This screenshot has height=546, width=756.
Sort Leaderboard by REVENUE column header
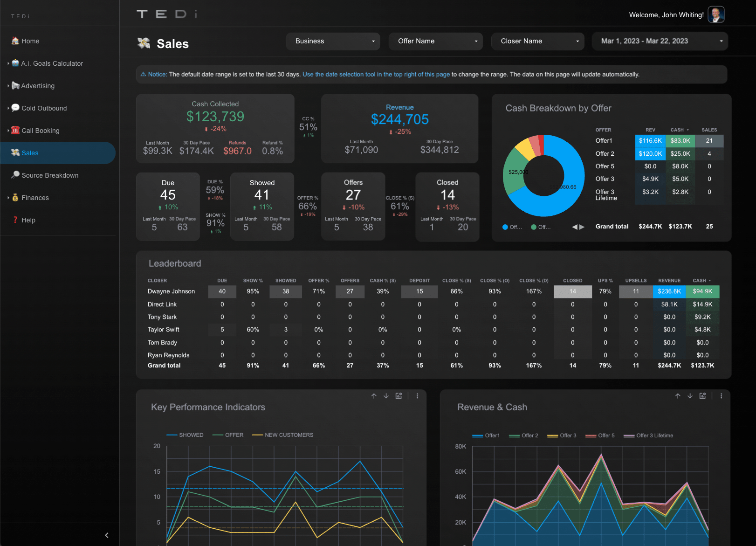669,280
